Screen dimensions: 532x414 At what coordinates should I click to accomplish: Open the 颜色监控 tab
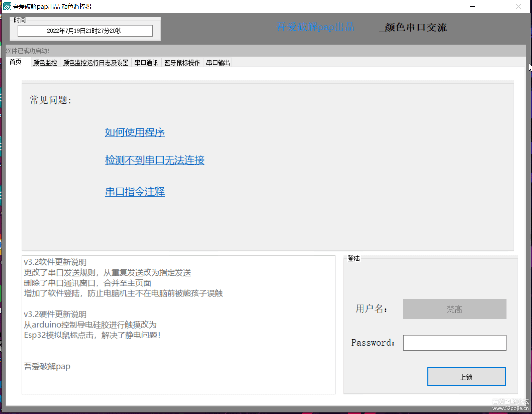tap(45, 63)
